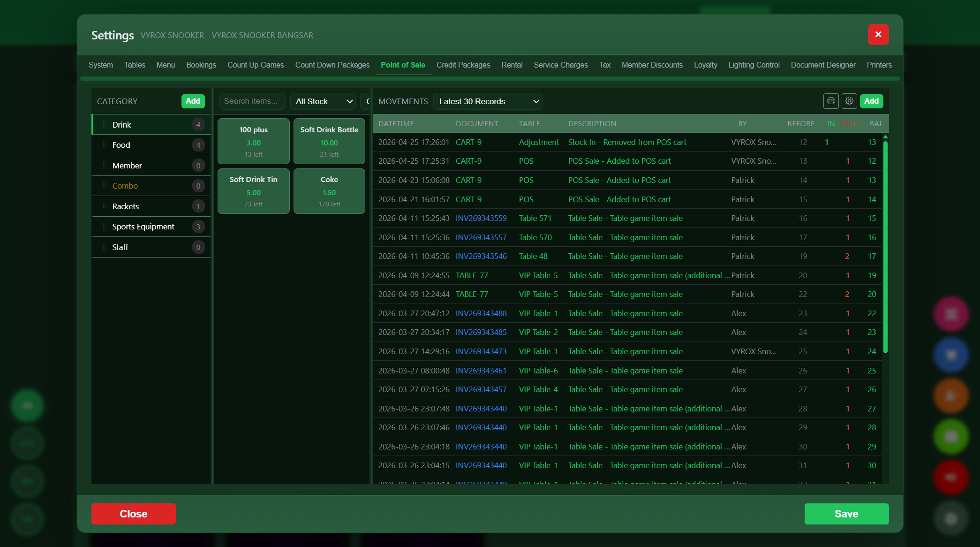Switch to the System tab
980x547 pixels.
point(101,65)
